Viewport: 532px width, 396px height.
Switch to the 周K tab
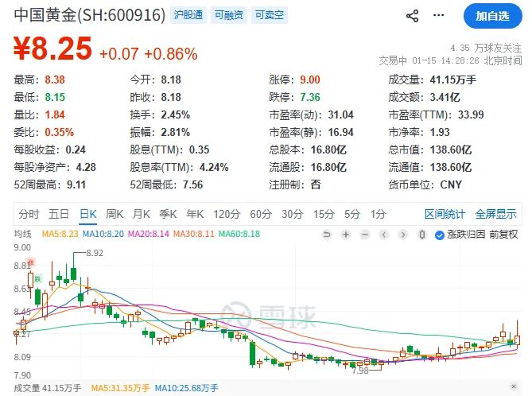pos(115,214)
